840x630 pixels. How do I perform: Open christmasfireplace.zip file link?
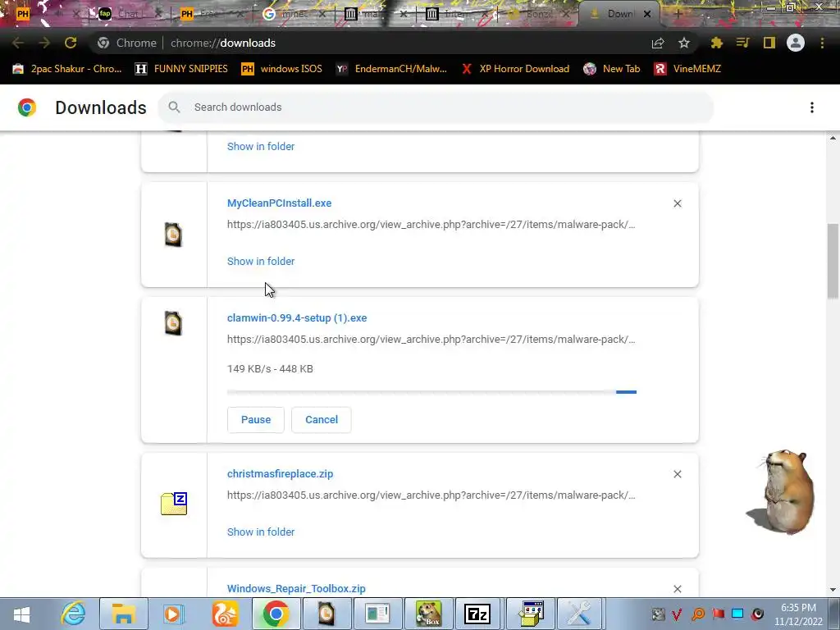pos(281,473)
